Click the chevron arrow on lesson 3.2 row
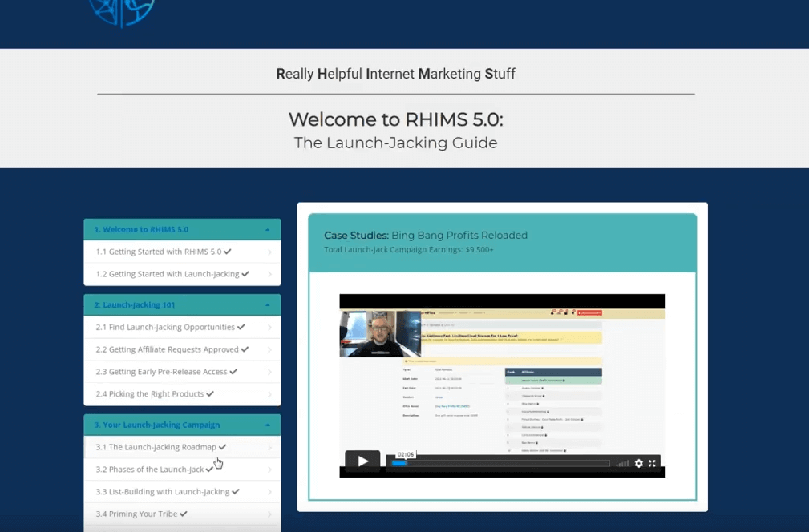This screenshot has height=532, width=809. coord(270,470)
